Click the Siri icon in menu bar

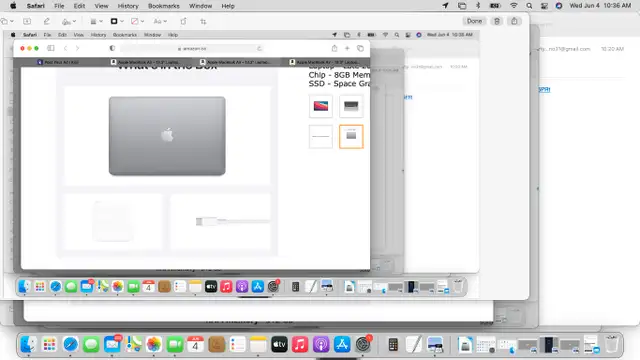click(x=559, y=6)
